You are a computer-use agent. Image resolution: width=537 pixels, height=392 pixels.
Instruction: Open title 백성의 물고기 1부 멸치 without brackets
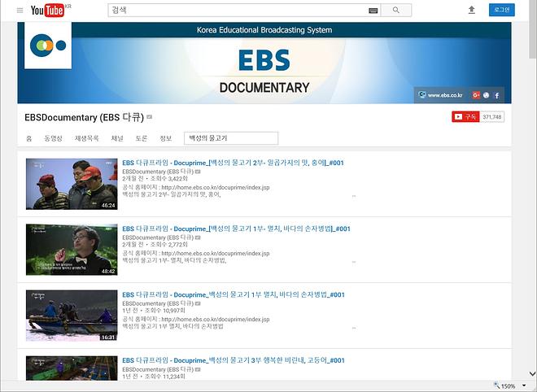234,294
